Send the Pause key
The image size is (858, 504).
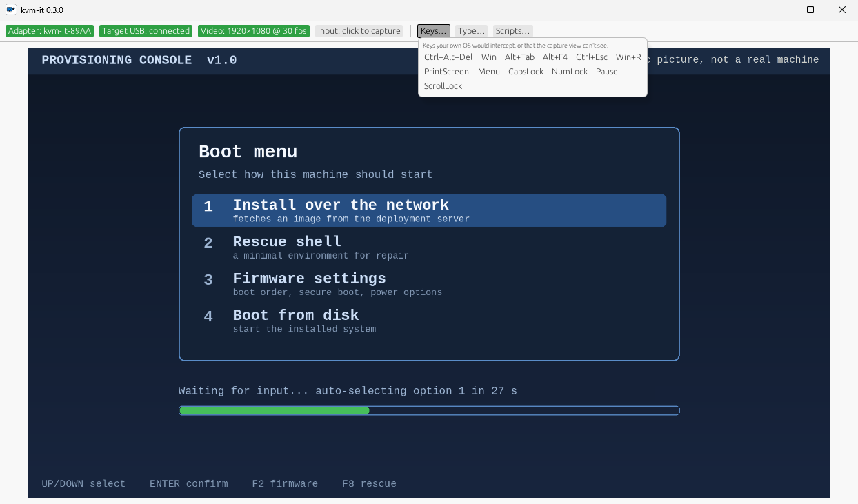click(607, 72)
